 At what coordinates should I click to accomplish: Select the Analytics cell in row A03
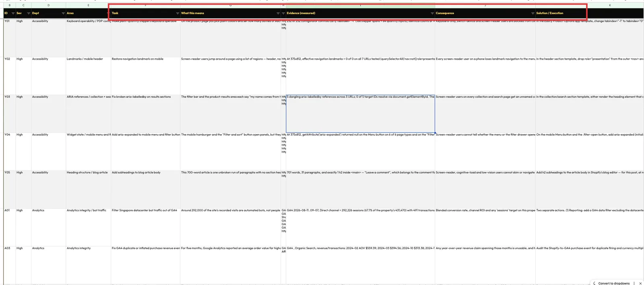coord(49,265)
